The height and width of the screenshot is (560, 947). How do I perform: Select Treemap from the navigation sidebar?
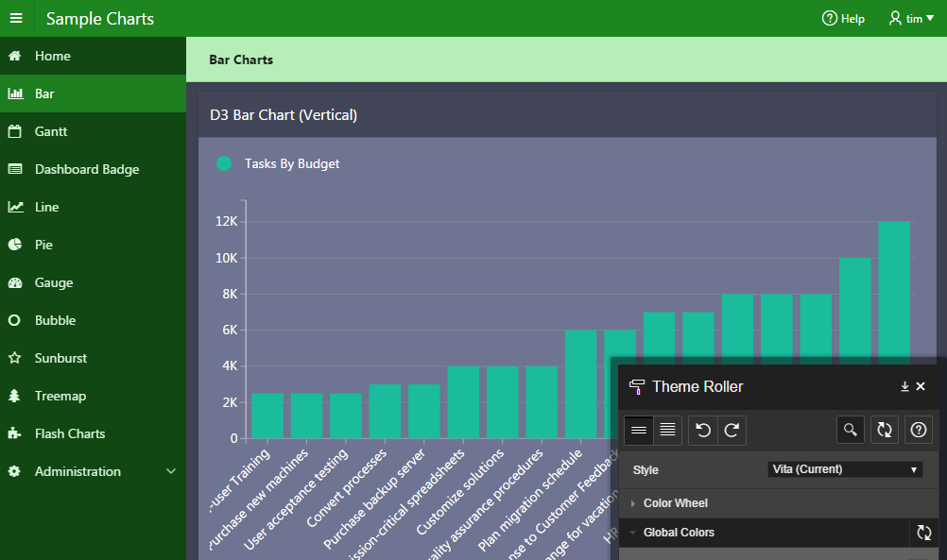(60, 396)
